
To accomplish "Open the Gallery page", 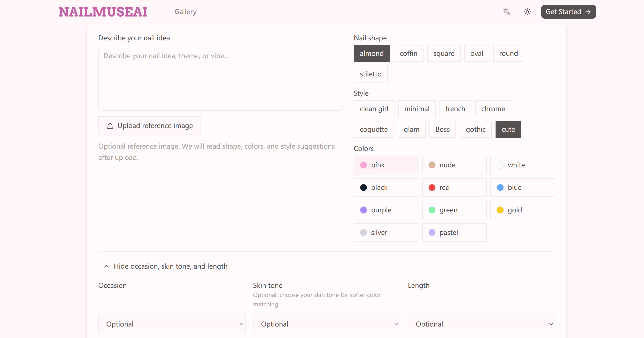I will (x=185, y=12).
